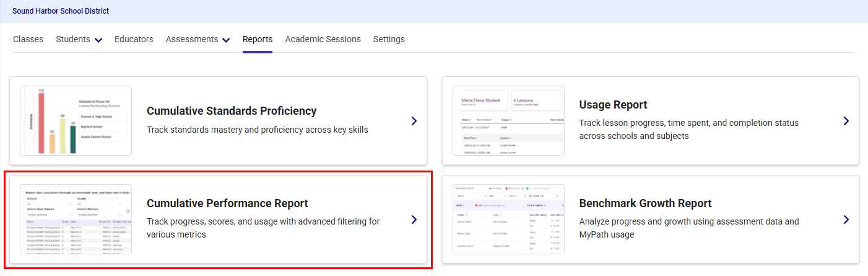Click the Usage Report chevron arrow
This screenshot has width=868, height=276.
point(846,121)
